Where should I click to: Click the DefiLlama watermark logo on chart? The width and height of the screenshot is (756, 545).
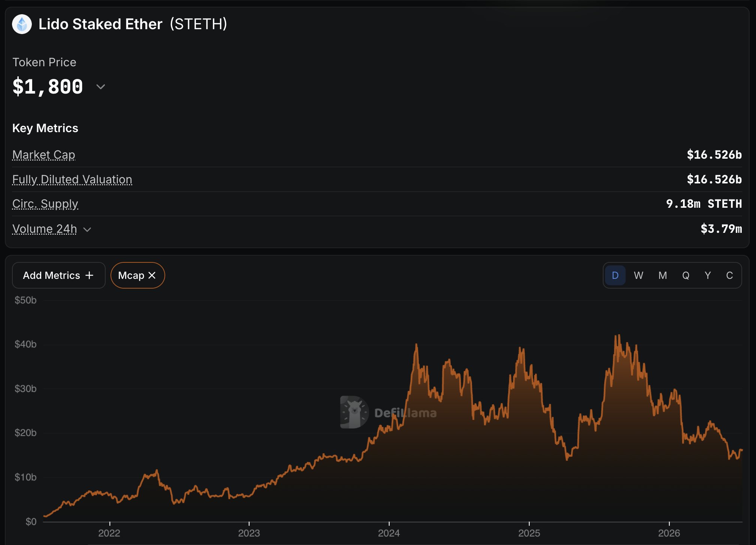pos(354,412)
